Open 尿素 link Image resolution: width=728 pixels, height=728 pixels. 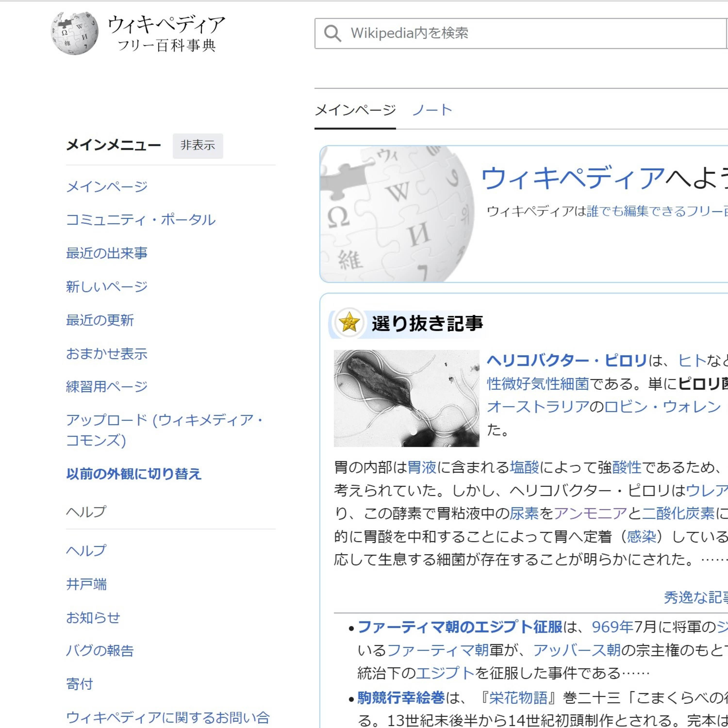tap(524, 513)
